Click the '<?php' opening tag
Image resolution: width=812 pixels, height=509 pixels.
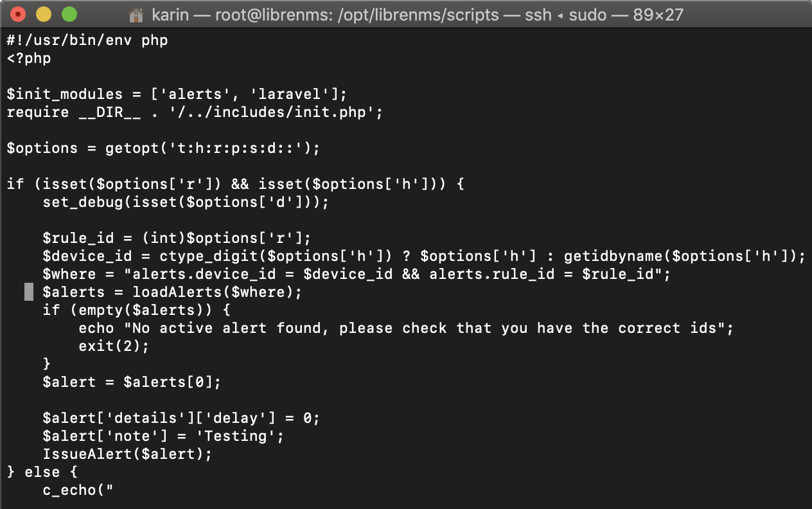[x=29, y=58]
